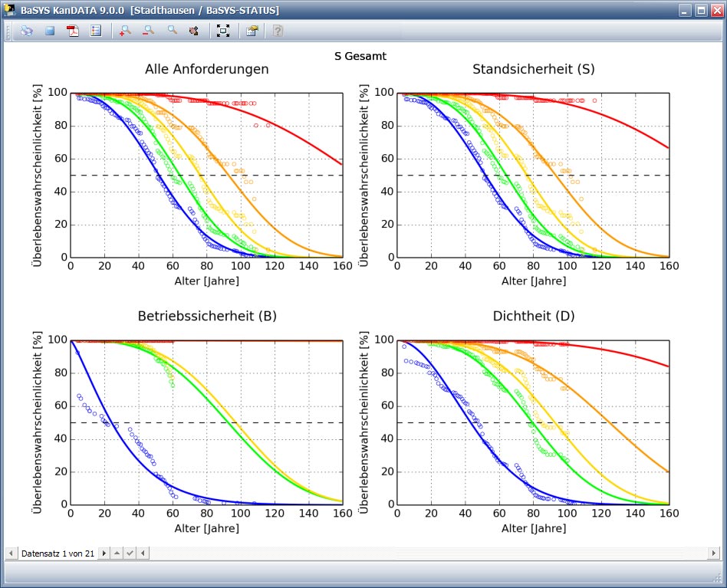
Task: Click the 'Alle Anforderungen' chart title
Action: pyautogui.click(x=207, y=69)
